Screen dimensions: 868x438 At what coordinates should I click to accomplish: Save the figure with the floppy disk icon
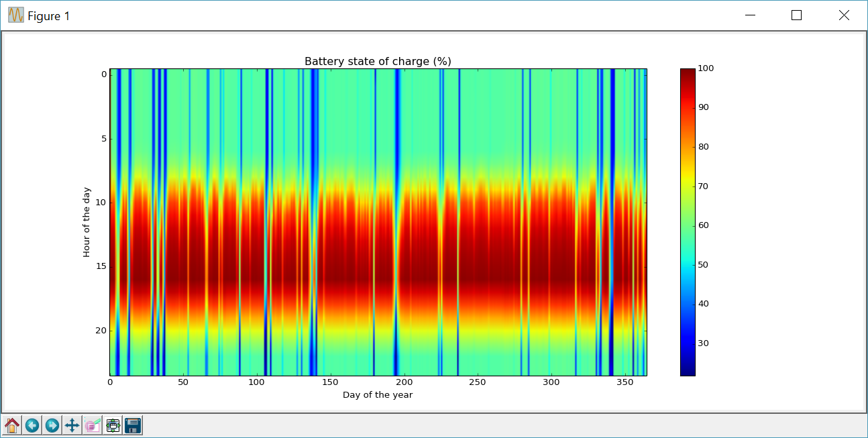[133, 425]
